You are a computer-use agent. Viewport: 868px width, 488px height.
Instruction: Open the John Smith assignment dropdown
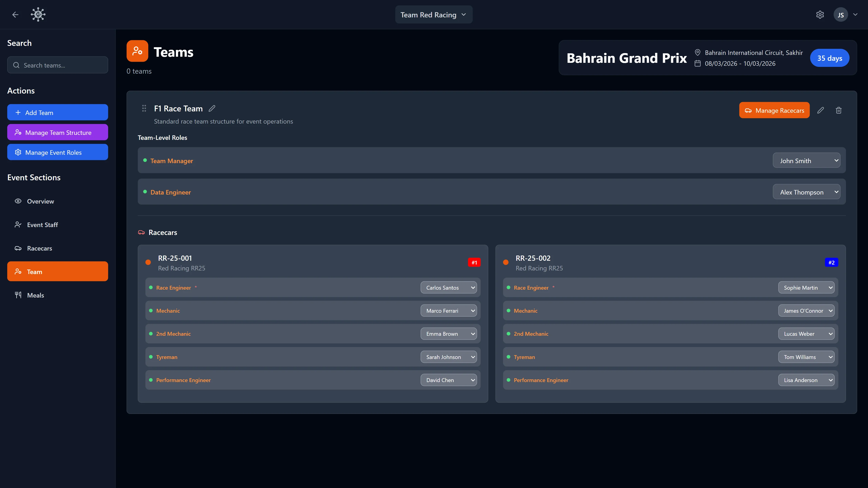tap(806, 160)
